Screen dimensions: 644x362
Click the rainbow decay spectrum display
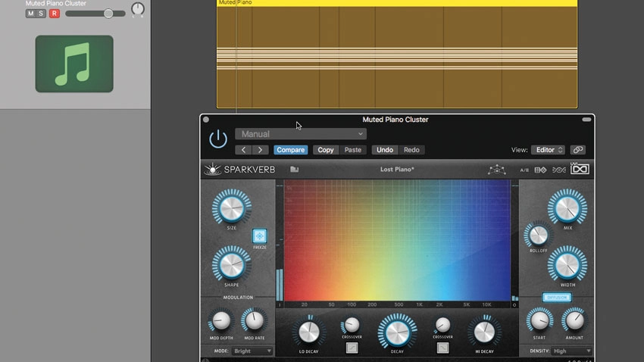coord(397,240)
